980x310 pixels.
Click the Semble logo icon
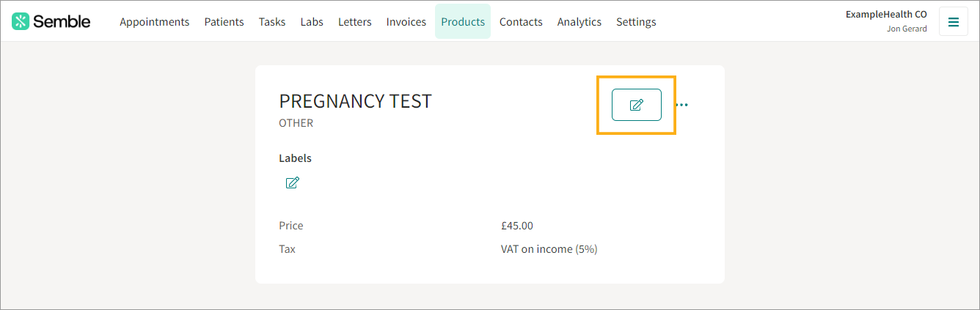coord(21,21)
